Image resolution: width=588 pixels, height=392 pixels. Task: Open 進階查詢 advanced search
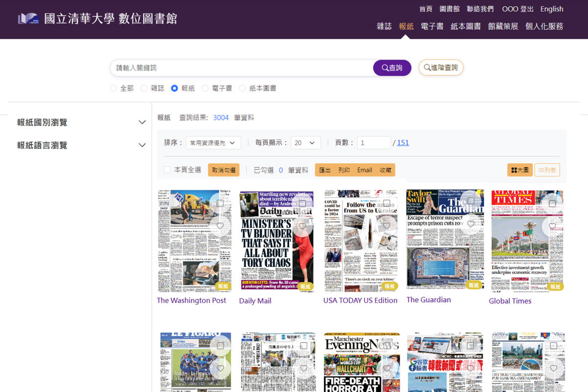coord(441,67)
